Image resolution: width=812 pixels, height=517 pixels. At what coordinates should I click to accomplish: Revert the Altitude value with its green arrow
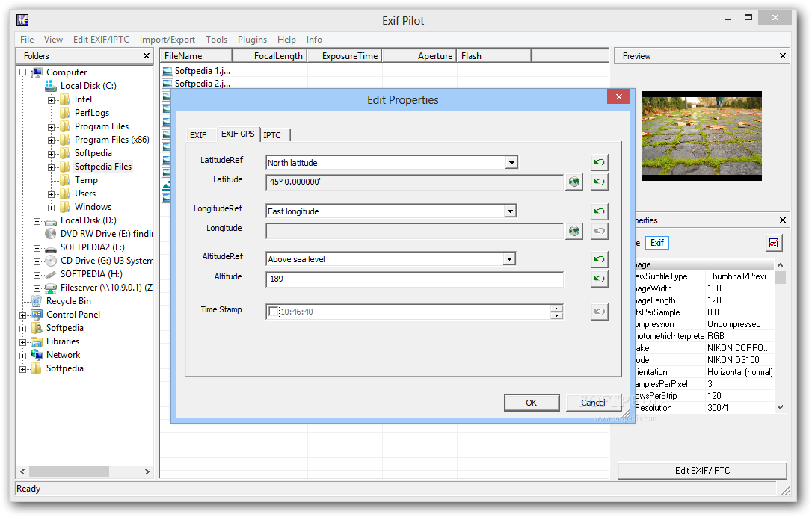click(599, 279)
